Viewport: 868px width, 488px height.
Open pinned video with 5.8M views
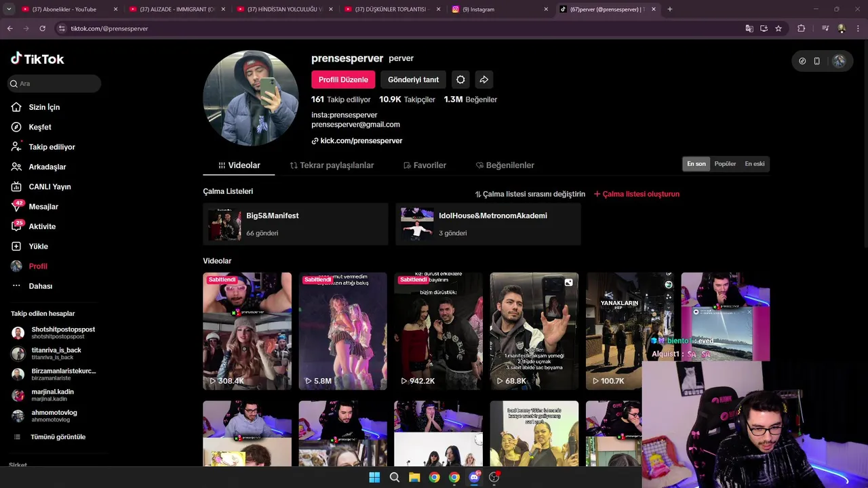click(x=342, y=331)
